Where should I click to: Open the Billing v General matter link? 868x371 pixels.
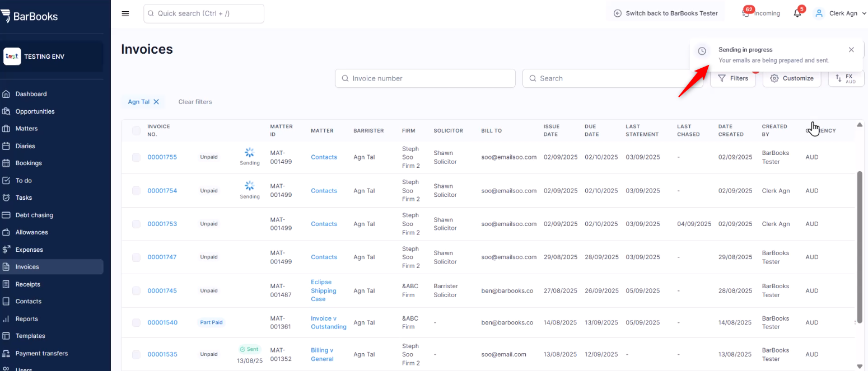(323, 354)
